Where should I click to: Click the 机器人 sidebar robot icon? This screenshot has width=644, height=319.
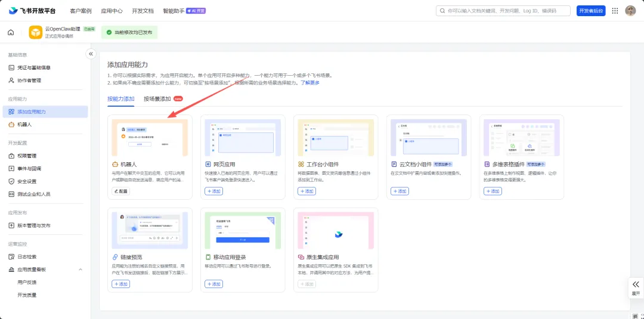(11, 125)
